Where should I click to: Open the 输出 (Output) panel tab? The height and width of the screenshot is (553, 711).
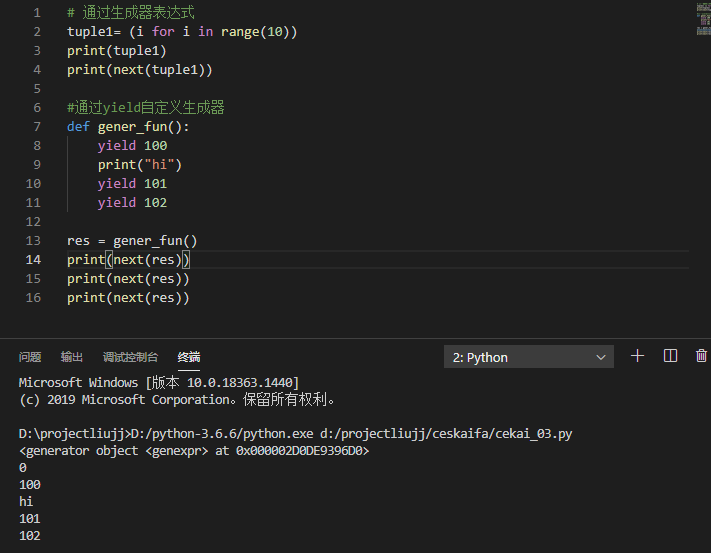[72, 357]
